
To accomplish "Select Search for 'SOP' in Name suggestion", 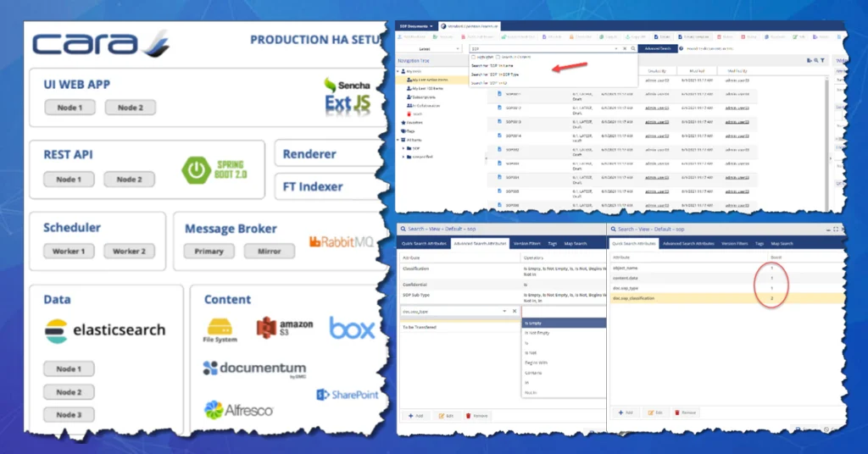I will tap(492, 66).
